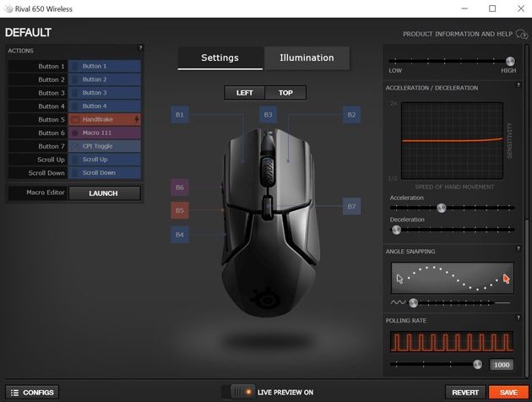Viewport: 532px width, 402px height.
Task: Switch to the Illumination tab
Action: [x=307, y=58]
